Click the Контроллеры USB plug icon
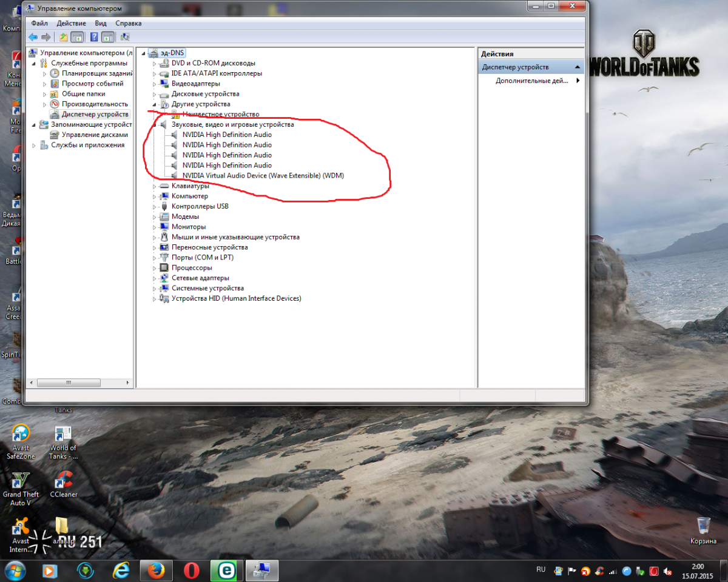Viewport: 728px width, 582px height. point(164,206)
